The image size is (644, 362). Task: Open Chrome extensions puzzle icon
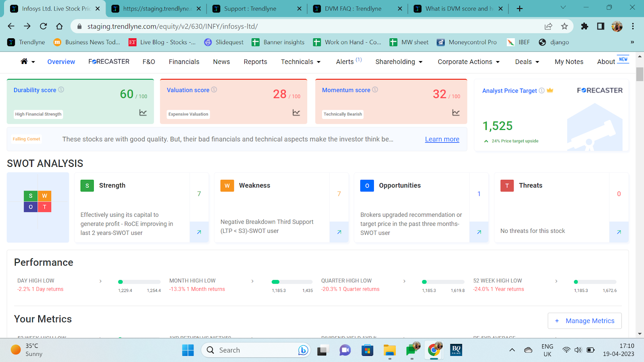(x=584, y=26)
